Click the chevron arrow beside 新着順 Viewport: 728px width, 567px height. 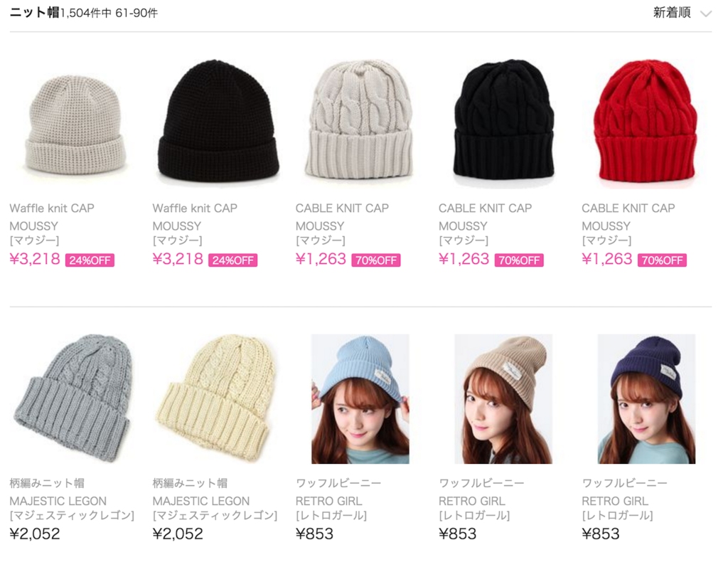706,14
